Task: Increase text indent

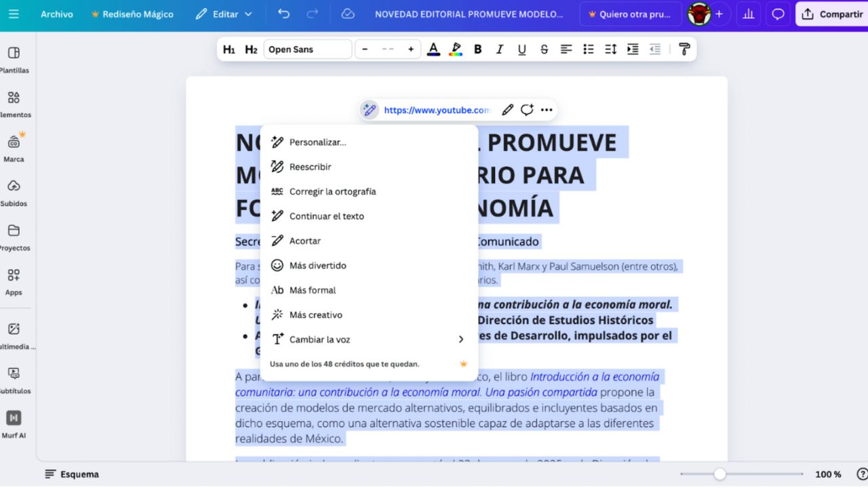Action: click(633, 49)
